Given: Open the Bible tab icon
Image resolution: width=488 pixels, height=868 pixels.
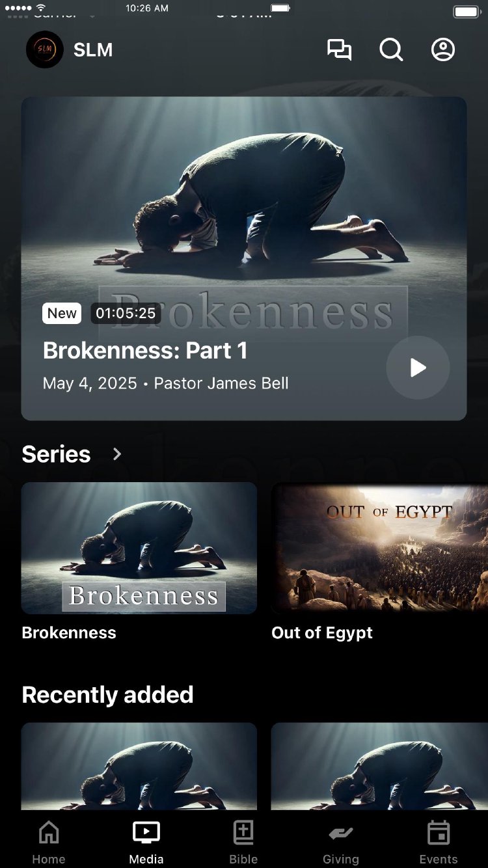Looking at the screenshot, I should 243,833.
